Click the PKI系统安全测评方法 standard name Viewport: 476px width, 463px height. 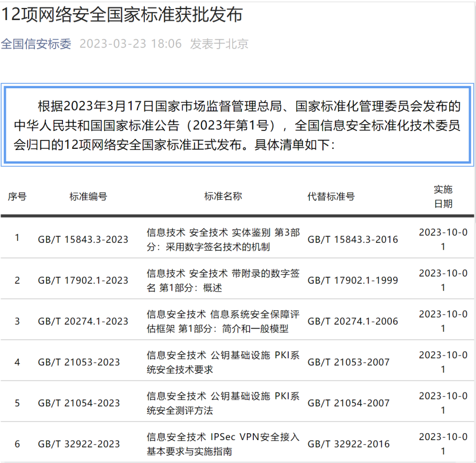click(x=223, y=403)
